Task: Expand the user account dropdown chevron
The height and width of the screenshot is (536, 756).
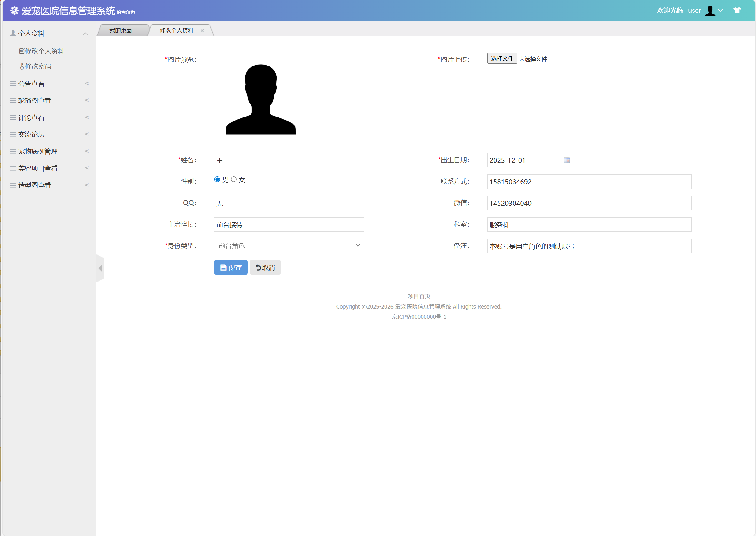Action: point(720,11)
